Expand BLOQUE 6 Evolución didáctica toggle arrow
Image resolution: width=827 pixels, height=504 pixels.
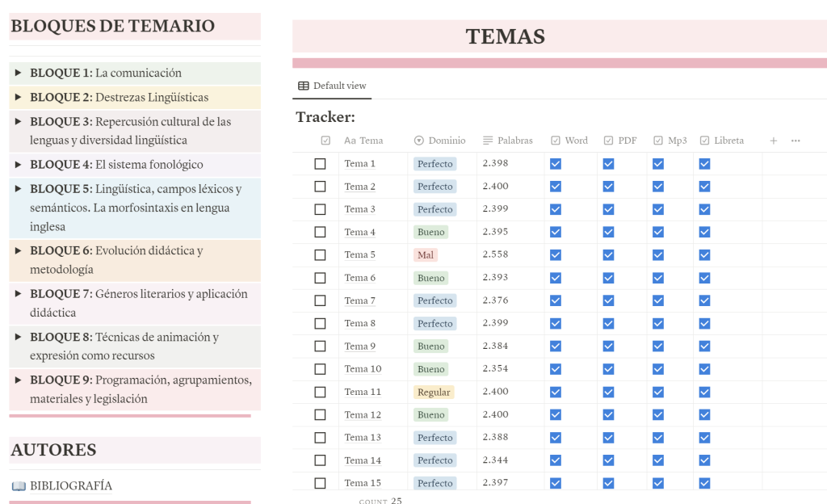pos(18,250)
